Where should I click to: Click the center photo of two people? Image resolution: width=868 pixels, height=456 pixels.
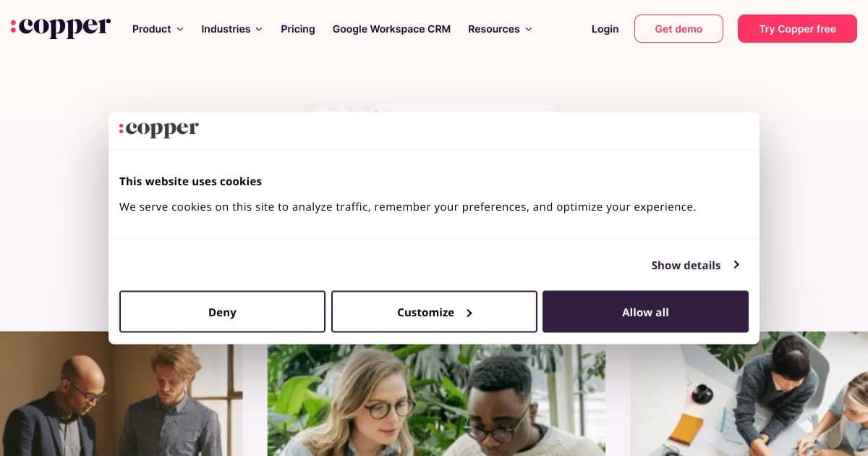pos(436,401)
